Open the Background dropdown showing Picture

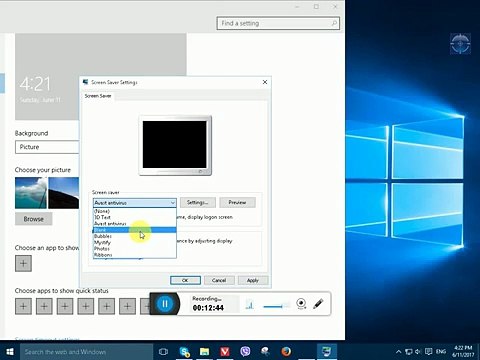[47, 147]
